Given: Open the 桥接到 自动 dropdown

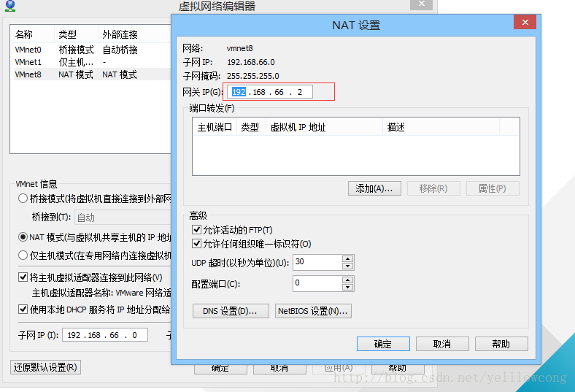Looking at the screenshot, I should 123,218.
